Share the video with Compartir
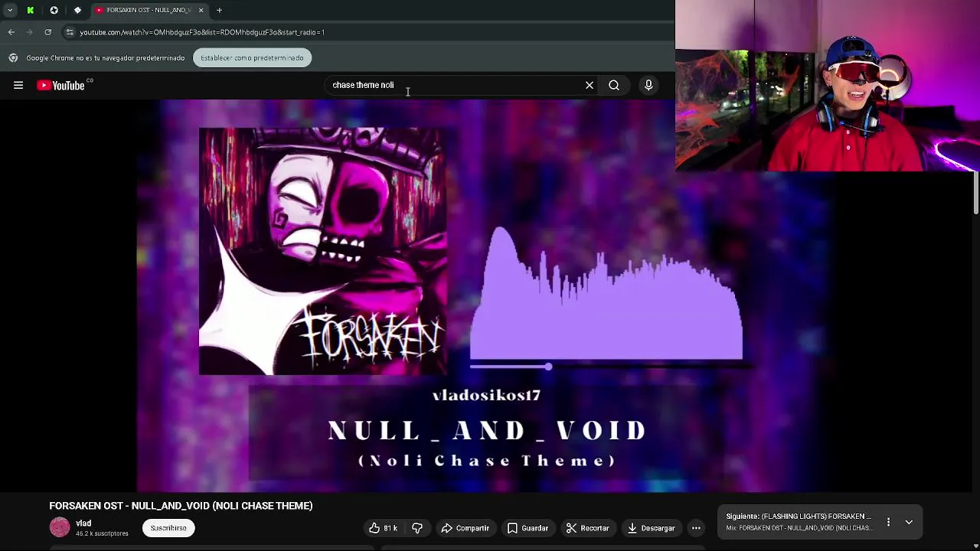980x551 pixels. click(465, 528)
